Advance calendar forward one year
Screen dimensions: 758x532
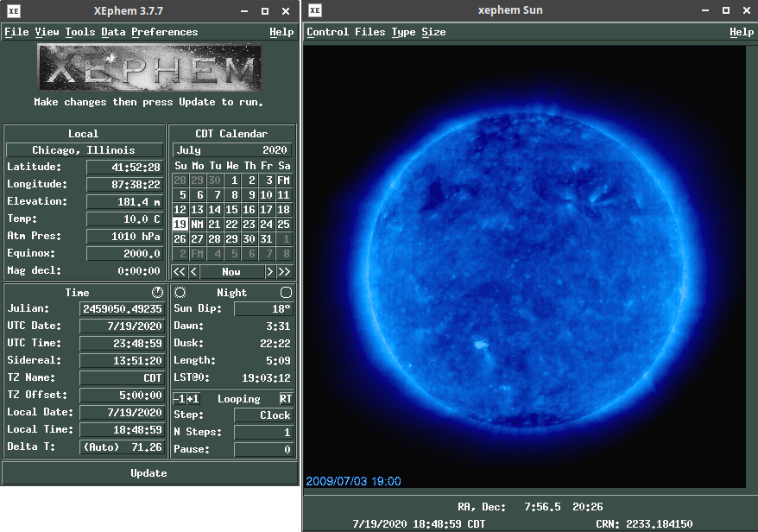point(284,271)
